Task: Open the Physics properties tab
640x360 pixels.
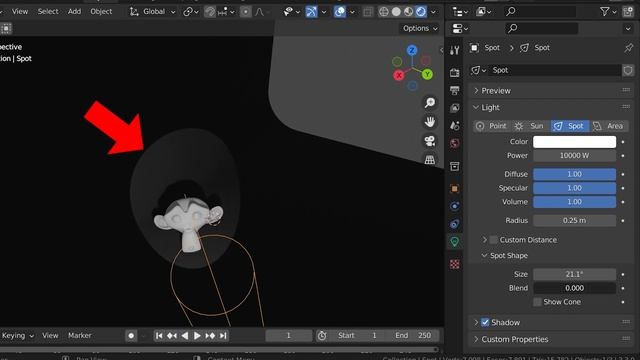Action: pyautogui.click(x=455, y=206)
